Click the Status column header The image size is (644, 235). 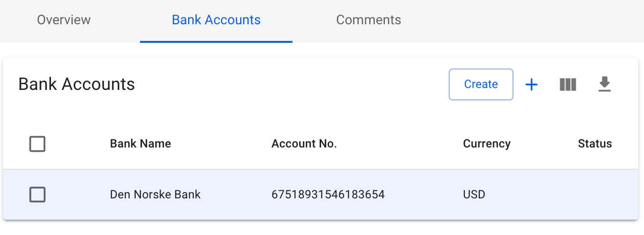(594, 144)
